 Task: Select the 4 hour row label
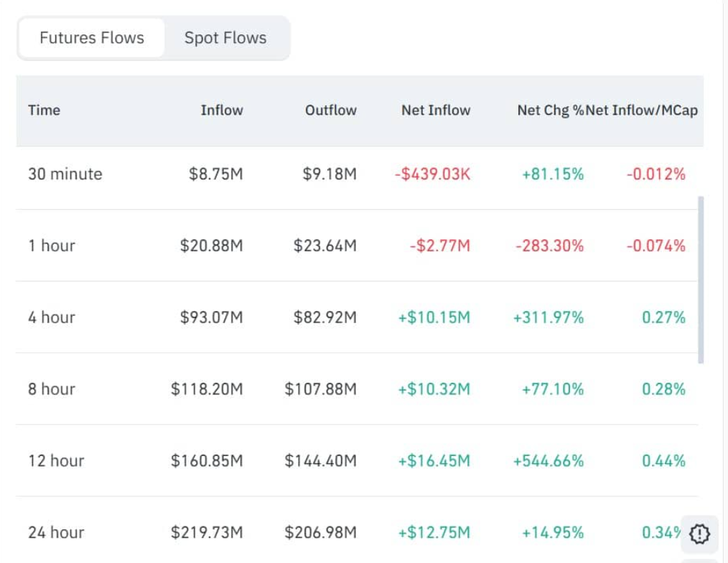(52, 317)
